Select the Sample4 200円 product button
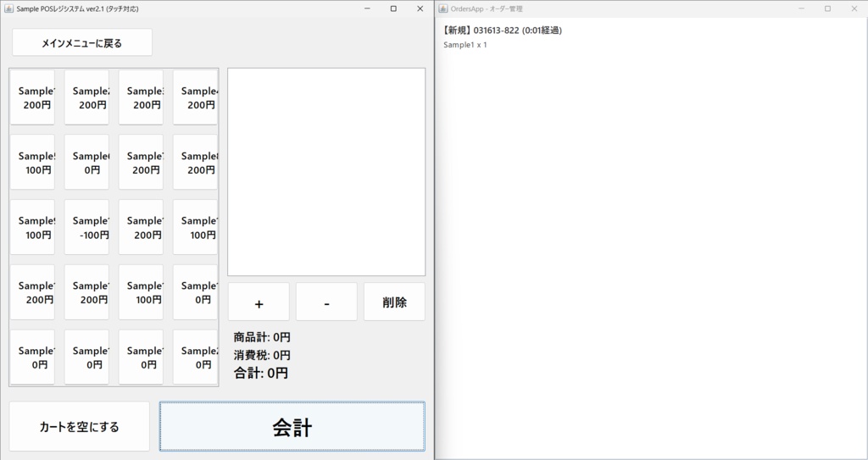Viewport: 868px width, 460px height. [196, 97]
